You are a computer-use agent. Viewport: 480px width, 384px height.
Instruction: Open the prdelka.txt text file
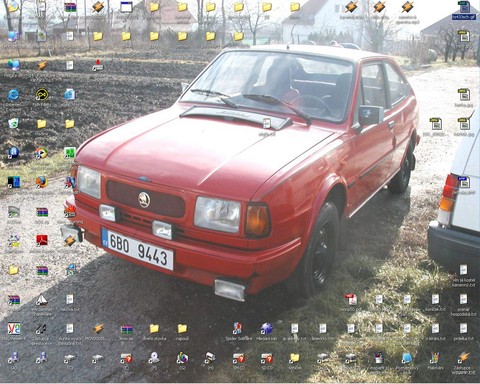point(463,329)
